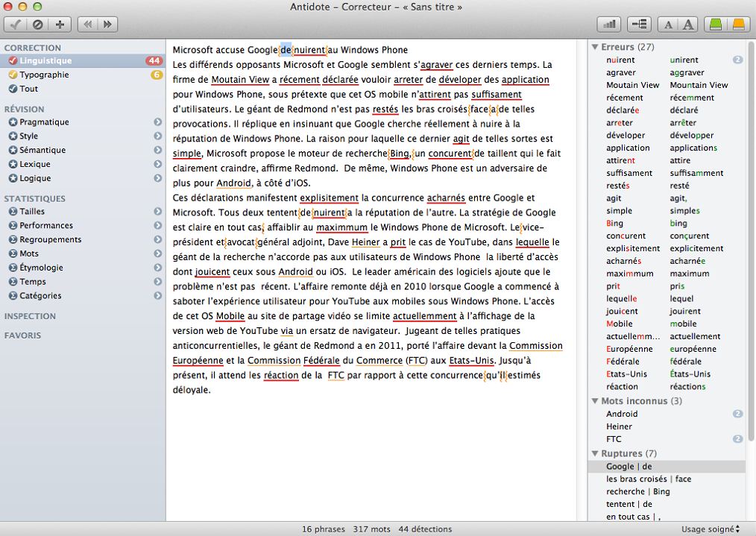
Task: Click the checkmark correct button in toolbar
Action: pyautogui.click(x=15, y=25)
